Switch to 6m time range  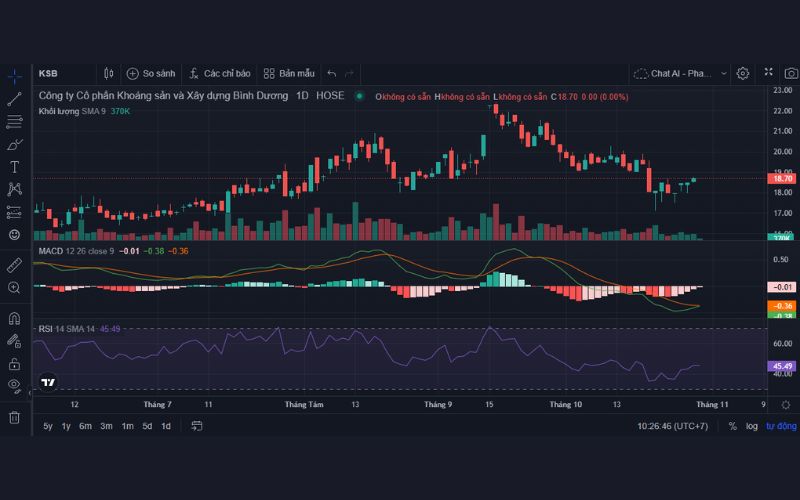click(86, 426)
